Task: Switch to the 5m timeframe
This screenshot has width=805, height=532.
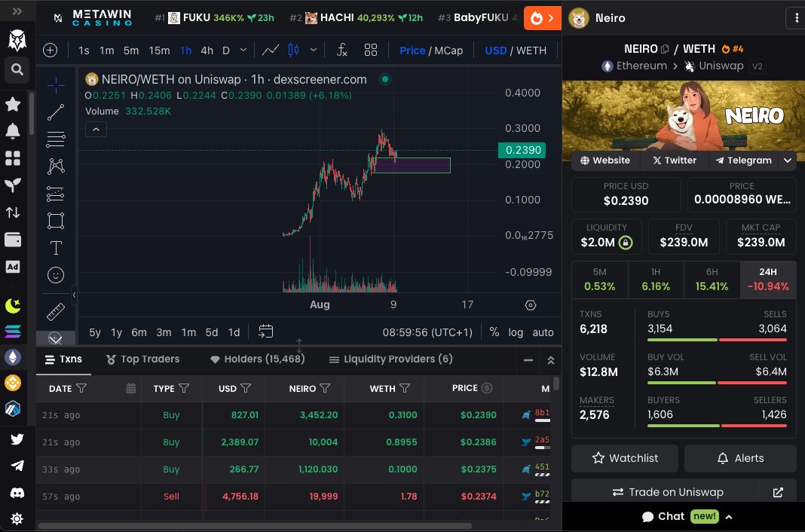Action: tap(131, 50)
